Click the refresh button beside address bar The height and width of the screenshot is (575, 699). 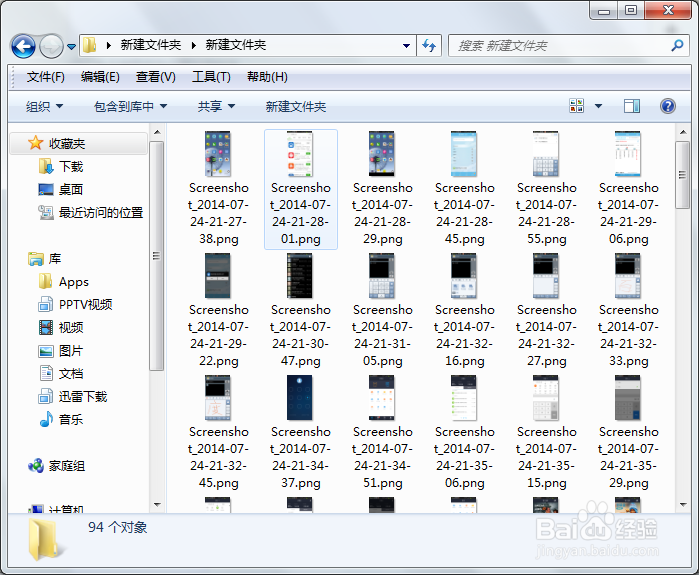429,45
